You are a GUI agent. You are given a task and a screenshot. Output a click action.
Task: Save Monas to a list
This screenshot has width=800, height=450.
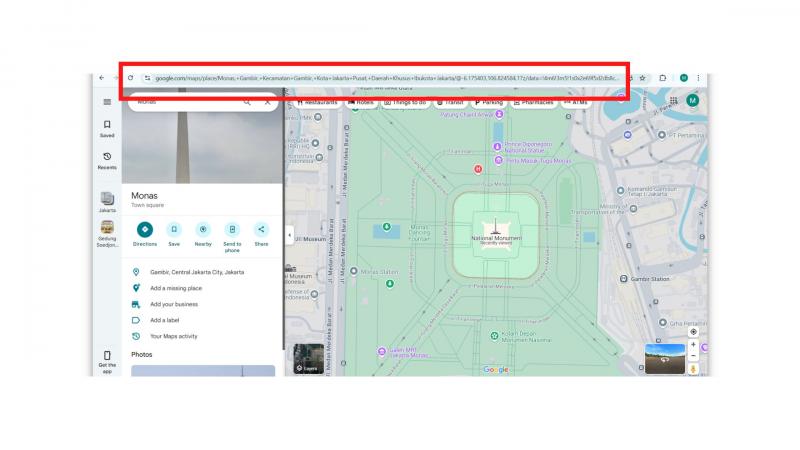(x=174, y=230)
